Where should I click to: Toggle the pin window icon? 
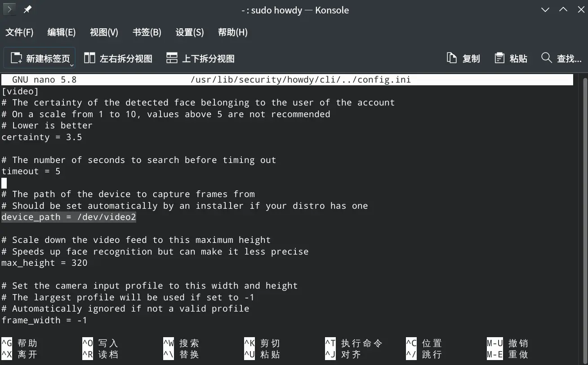pyautogui.click(x=27, y=9)
